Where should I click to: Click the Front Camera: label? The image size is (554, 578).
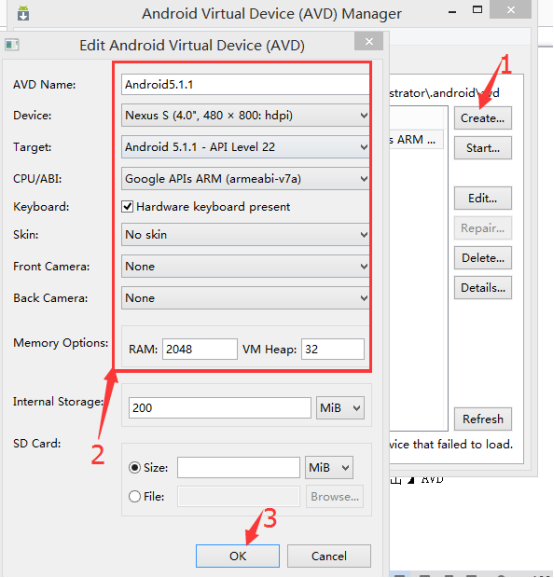point(51,267)
